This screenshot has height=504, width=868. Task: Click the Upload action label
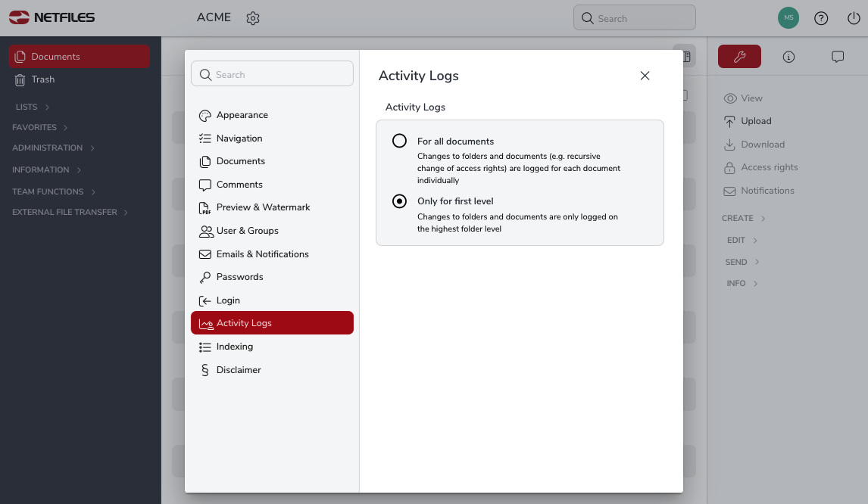(x=756, y=121)
